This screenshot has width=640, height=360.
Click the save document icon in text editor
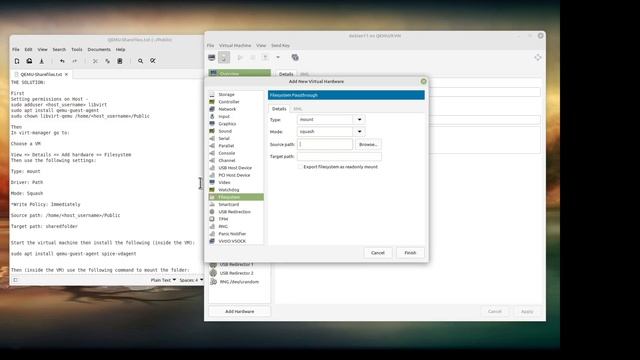(42, 61)
